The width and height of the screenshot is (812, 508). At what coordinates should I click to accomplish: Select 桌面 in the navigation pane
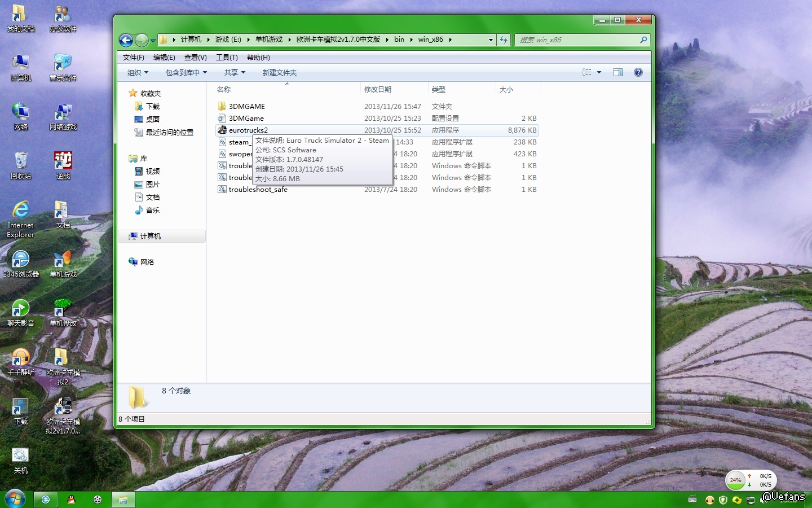(147, 119)
